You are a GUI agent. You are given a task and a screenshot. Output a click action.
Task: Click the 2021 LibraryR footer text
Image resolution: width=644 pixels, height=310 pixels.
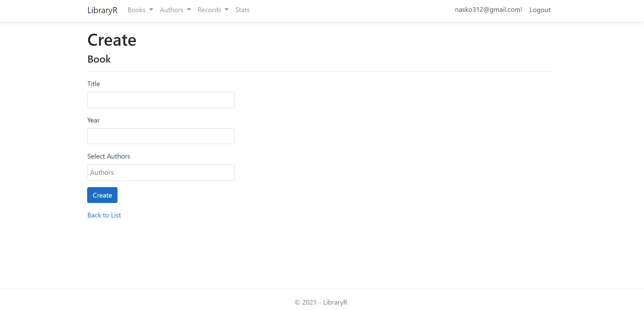click(320, 302)
